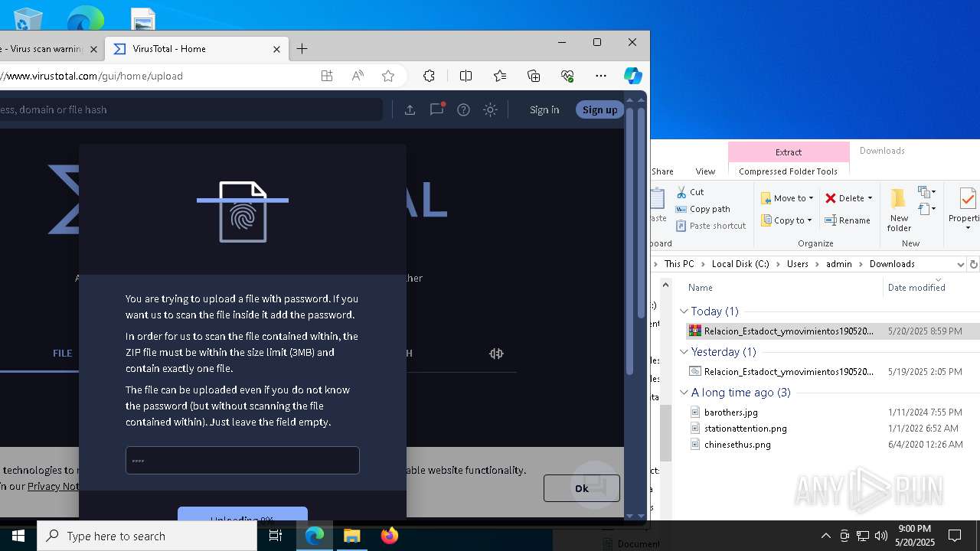The height and width of the screenshot is (551, 980).
Task: Open Edge split screen icon
Action: pos(465,76)
